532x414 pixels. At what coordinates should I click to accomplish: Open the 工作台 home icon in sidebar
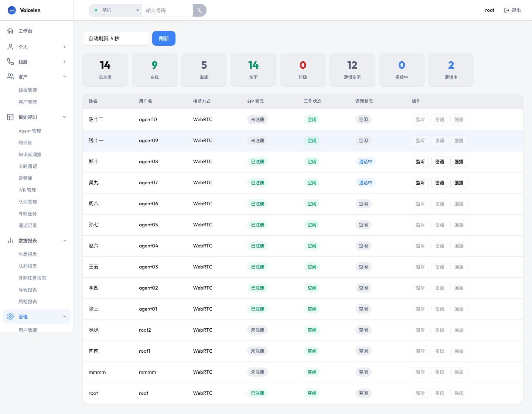[10, 31]
